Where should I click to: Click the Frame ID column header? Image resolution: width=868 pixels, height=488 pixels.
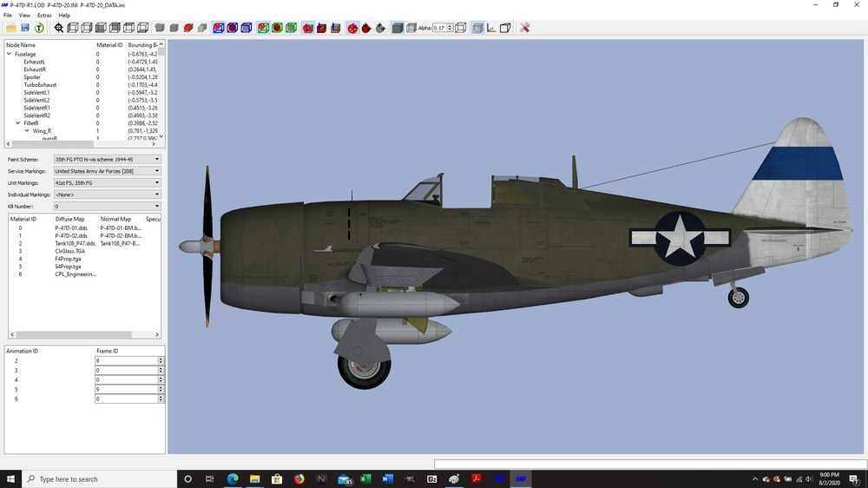[107, 351]
